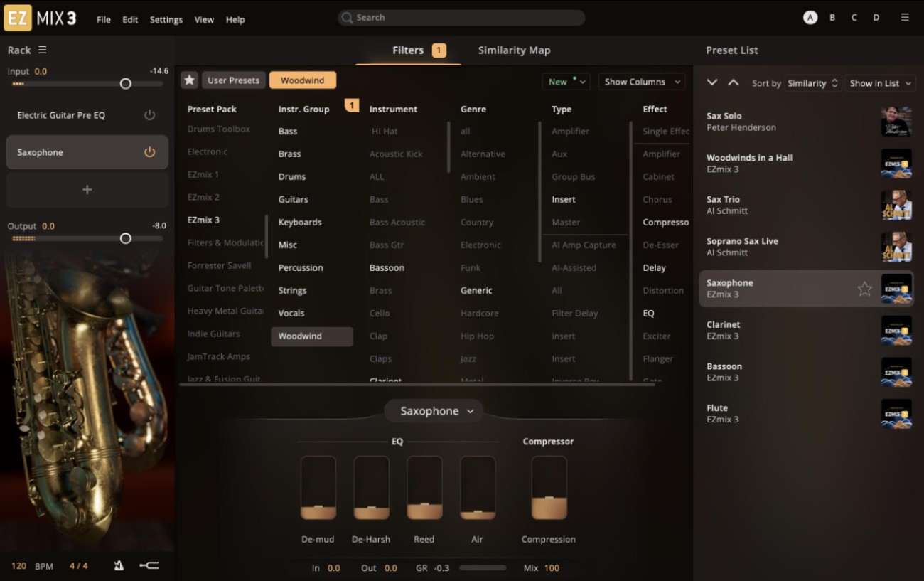This screenshot has width=924, height=581.
Task: Click the add effect plus button in the Rack
Action: pos(87,189)
